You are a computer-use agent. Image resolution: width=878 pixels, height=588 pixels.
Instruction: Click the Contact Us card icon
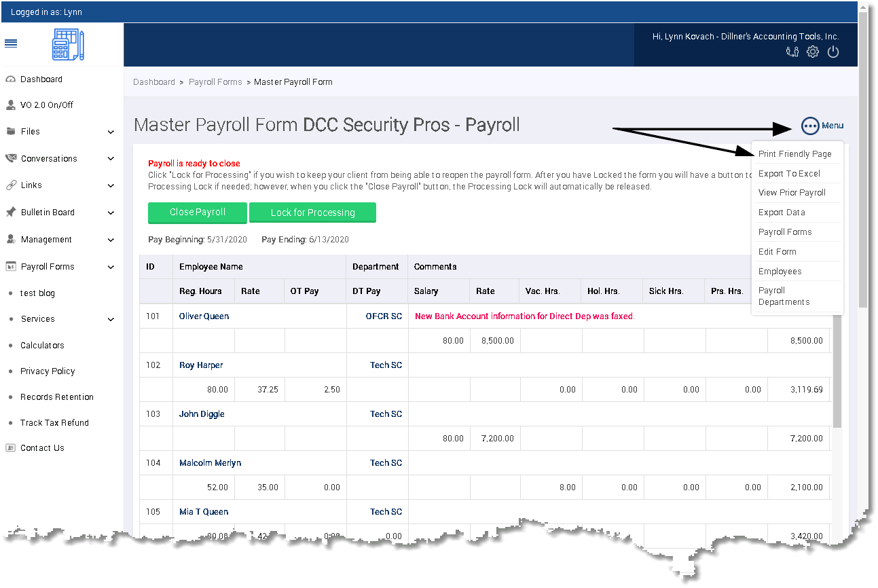click(10, 448)
